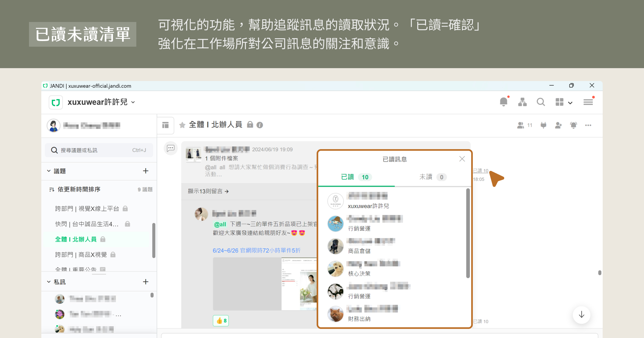The width and height of the screenshot is (644, 338).
Task: Click the invite member icon
Action: click(558, 125)
